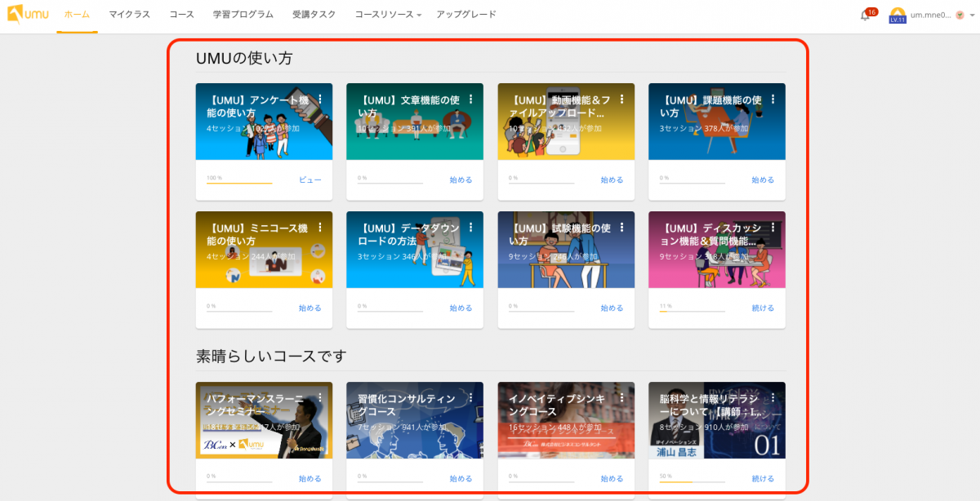Click 続ける on ディスカッション機能 course
The height and width of the screenshot is (501, 980).
pos(763,308)
